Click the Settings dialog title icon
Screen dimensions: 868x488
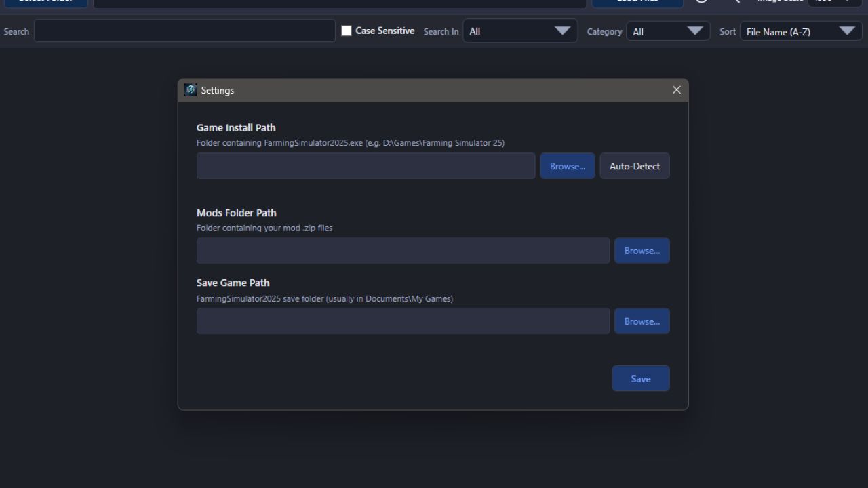point(190,89)
